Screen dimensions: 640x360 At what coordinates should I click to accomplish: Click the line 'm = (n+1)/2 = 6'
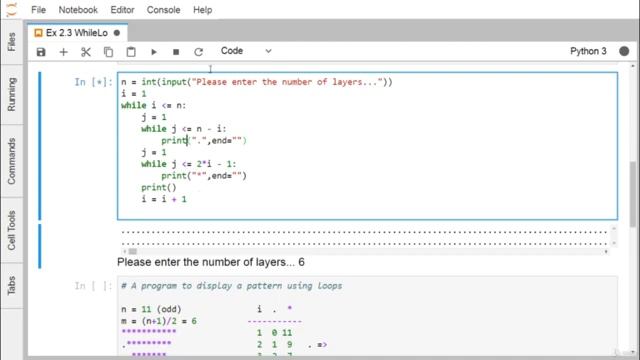159,321
